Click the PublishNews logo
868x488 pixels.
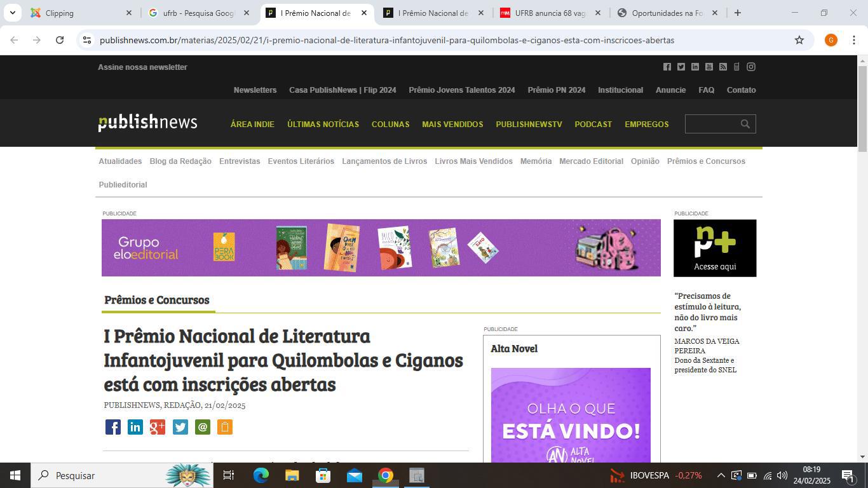coord(147,123)
